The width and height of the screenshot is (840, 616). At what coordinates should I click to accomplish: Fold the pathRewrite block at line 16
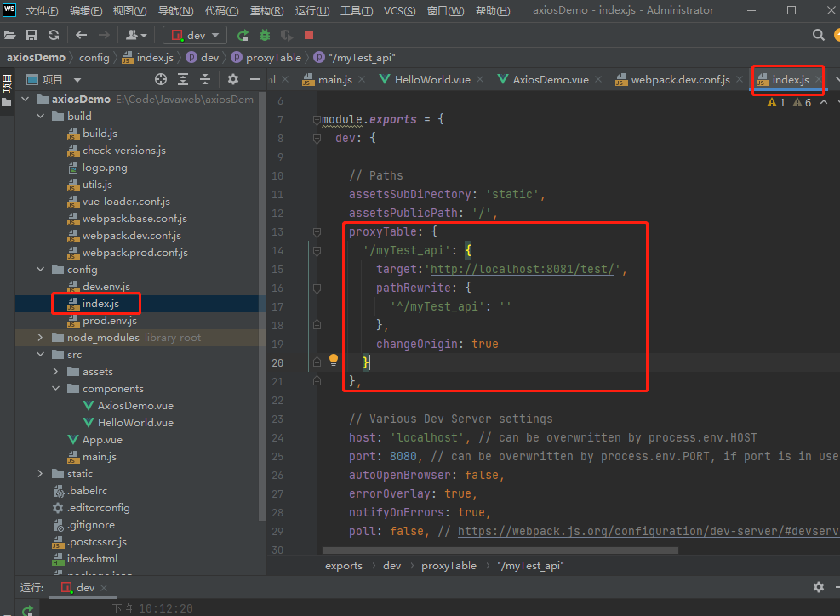(x=317, y=288)
